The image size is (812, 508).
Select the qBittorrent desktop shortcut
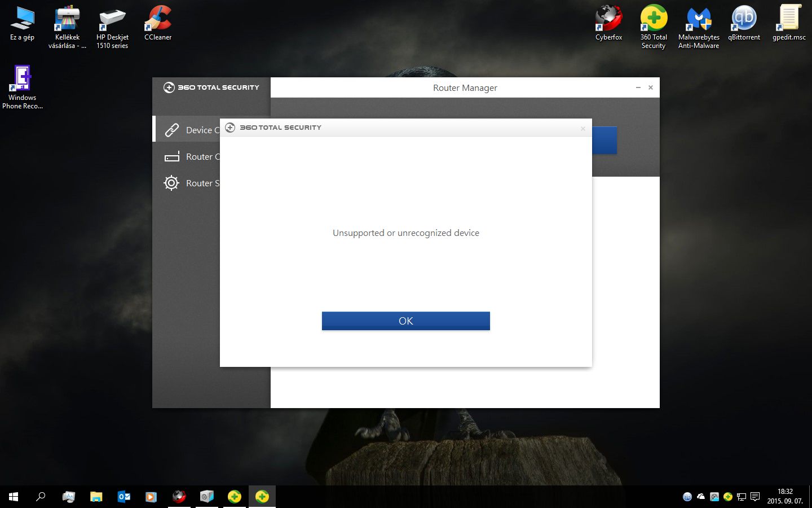click(x=744, y=24)
